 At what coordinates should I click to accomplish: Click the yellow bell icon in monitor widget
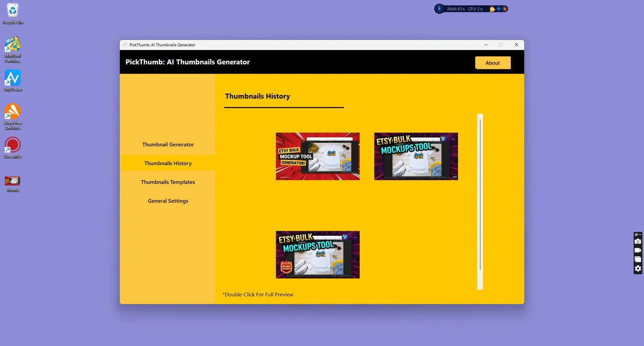tap(492, 9)
